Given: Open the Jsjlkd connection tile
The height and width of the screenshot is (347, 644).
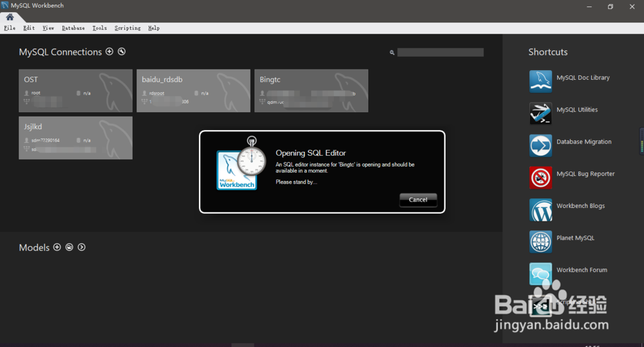Looking at the screenshot, I should pos(75,138).
